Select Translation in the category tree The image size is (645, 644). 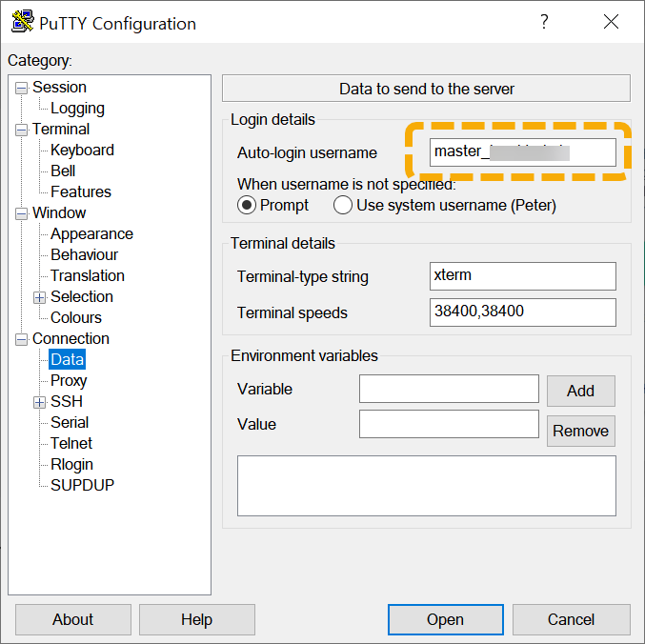tap(88, 276)
